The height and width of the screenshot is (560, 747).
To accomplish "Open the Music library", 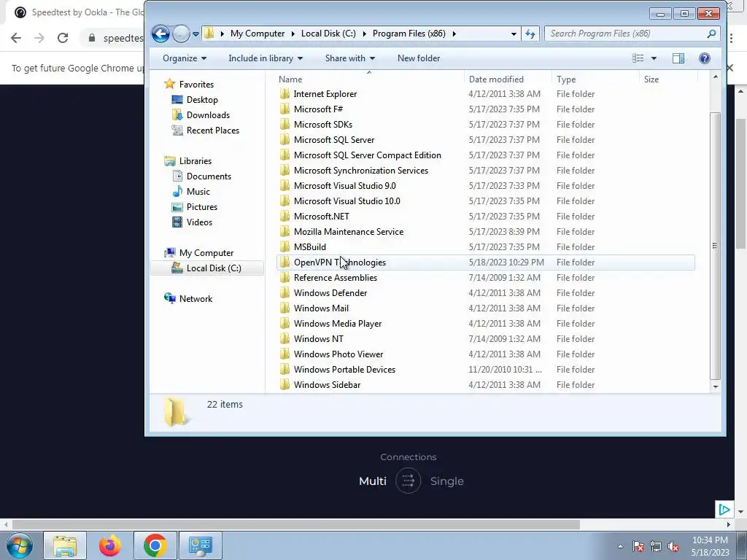I will click(198, 192).
